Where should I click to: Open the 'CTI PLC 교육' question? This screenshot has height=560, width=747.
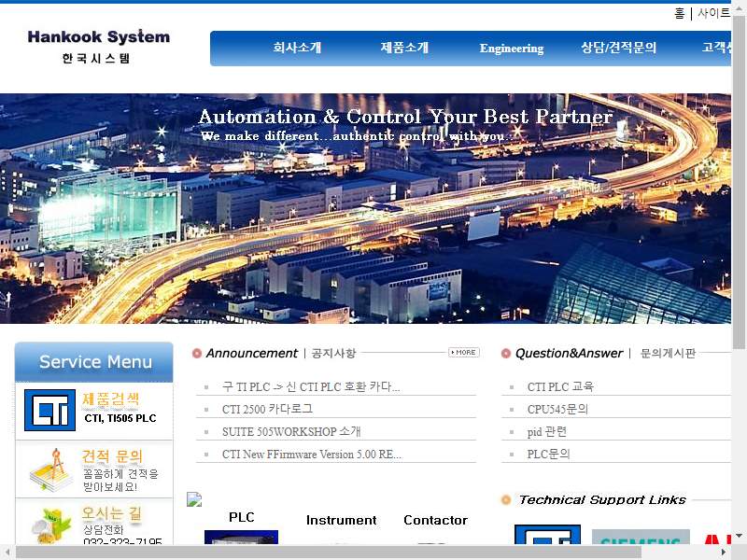click(560, 386)
